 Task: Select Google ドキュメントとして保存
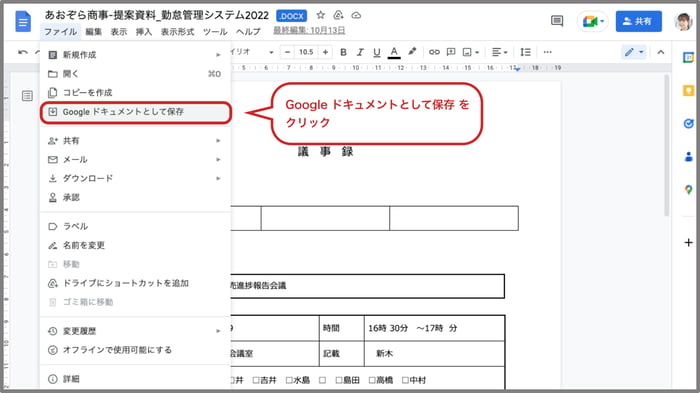pos(135,112)
